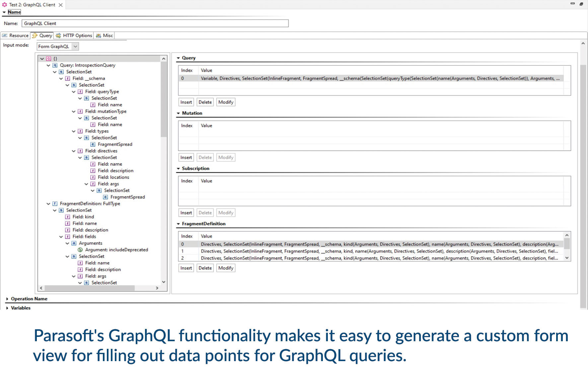Click Insert in the Query section
This screenshot has height=392, width=588.
186,102
